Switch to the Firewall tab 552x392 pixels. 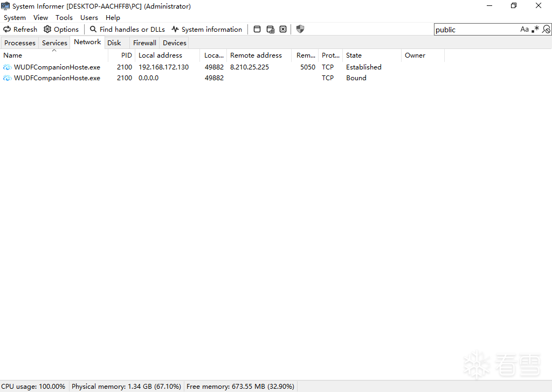coord(144,43)
